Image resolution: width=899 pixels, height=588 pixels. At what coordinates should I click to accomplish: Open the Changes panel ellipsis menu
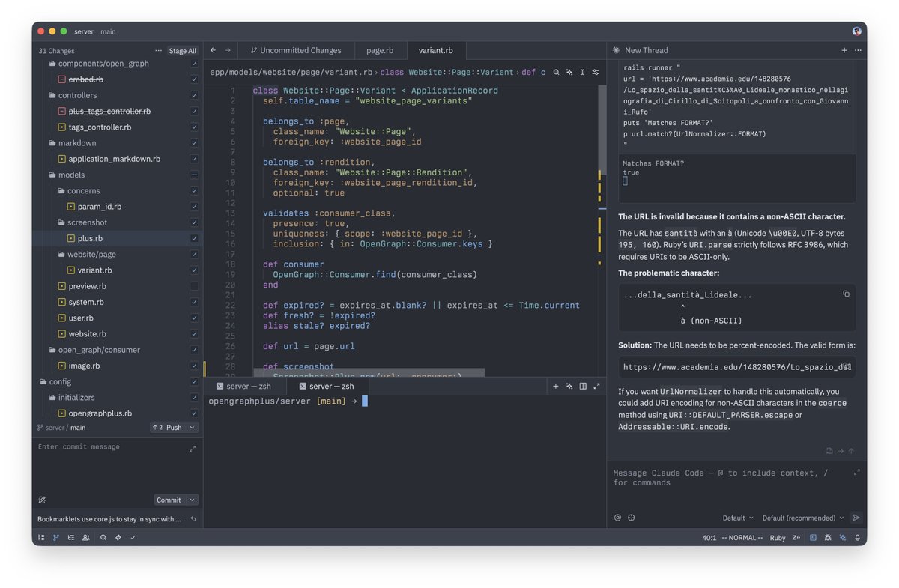click(158, 51)
